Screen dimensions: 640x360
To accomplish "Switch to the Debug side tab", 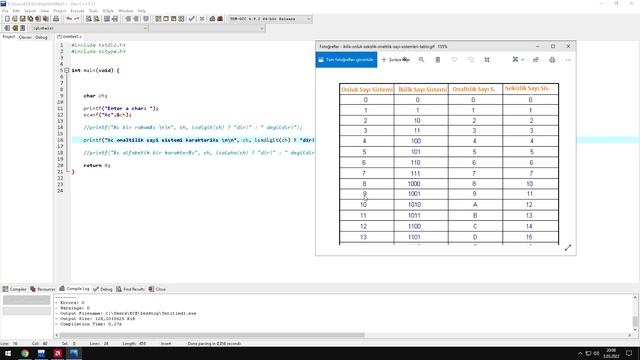I will [x=41, y=37].
